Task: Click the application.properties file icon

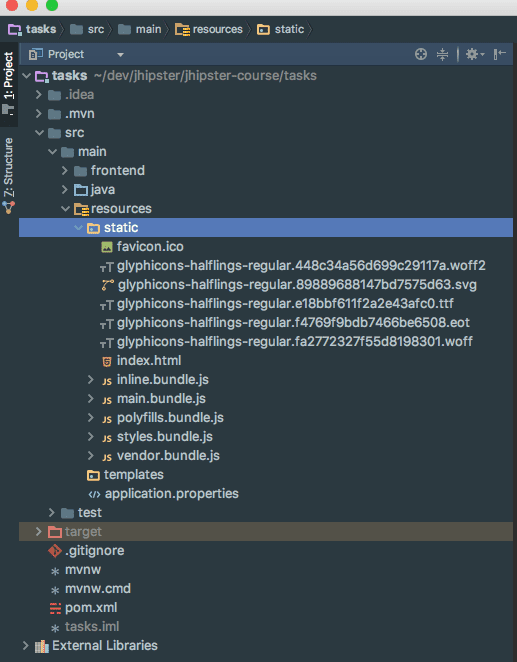Action: point(94,494)
